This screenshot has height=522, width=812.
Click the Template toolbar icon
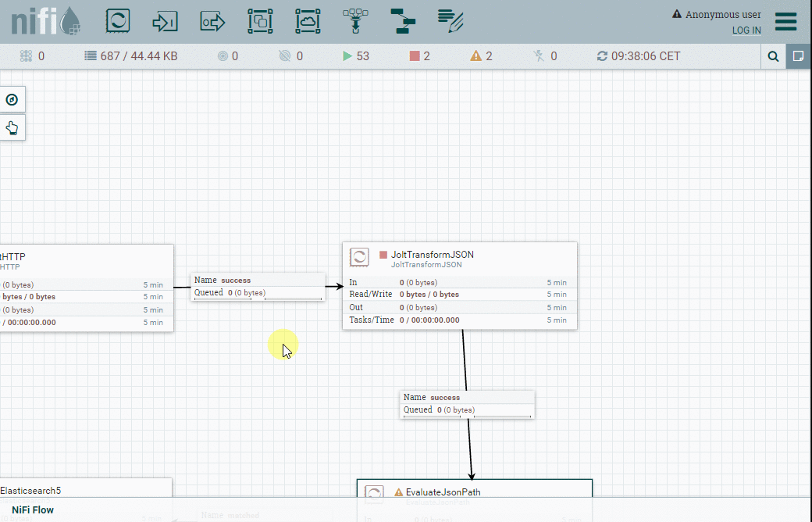click(x=402, y=21)
